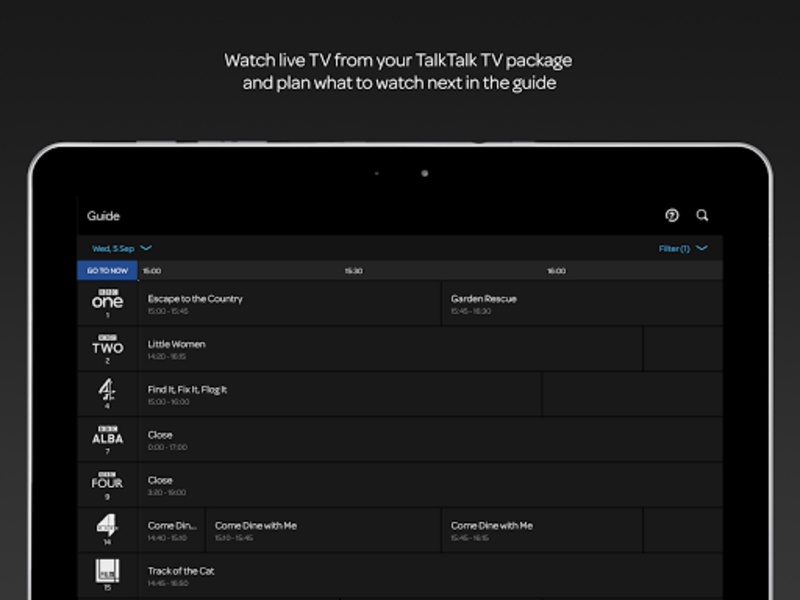Click the 15:30 timeline marker
Image resolution: width=800 pixels, height=600 pixels.
click(354, 271)
